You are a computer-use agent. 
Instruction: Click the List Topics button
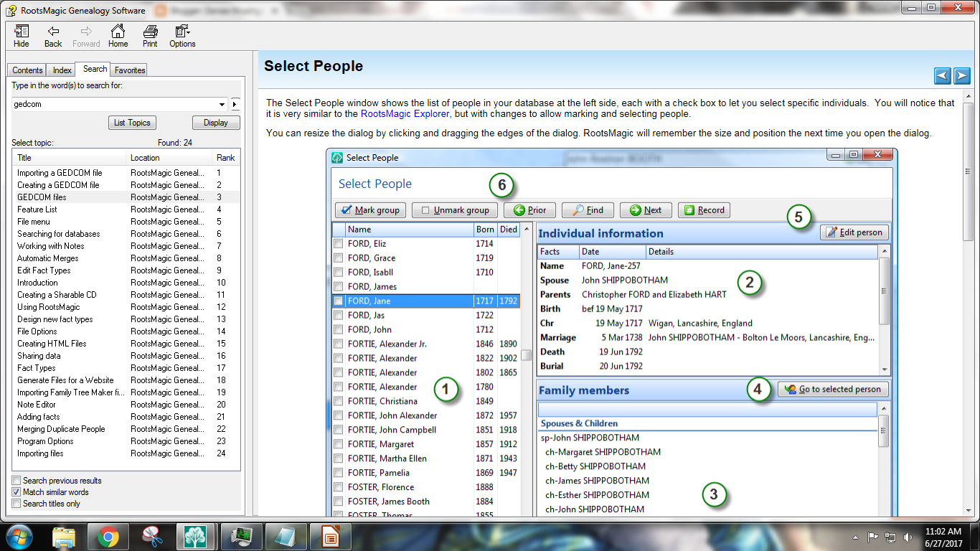pyautogui.click(x=132, y=123)
